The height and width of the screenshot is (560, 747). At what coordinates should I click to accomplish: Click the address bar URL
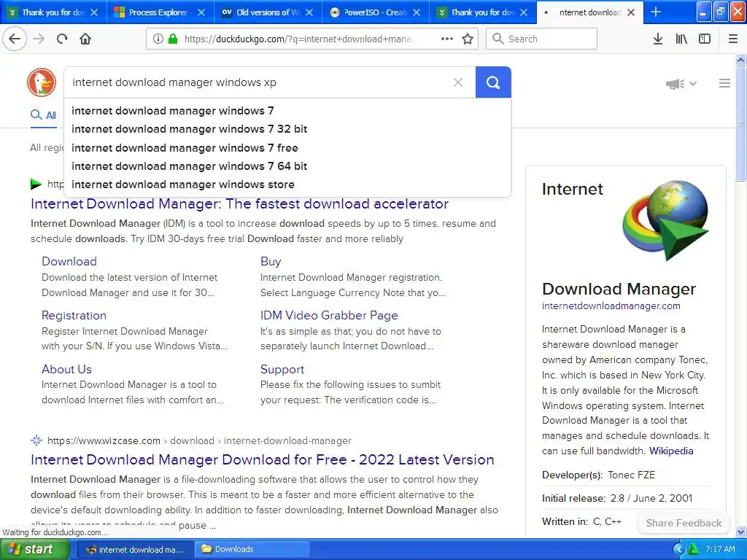pyautogui.click(x=298, y=39)
